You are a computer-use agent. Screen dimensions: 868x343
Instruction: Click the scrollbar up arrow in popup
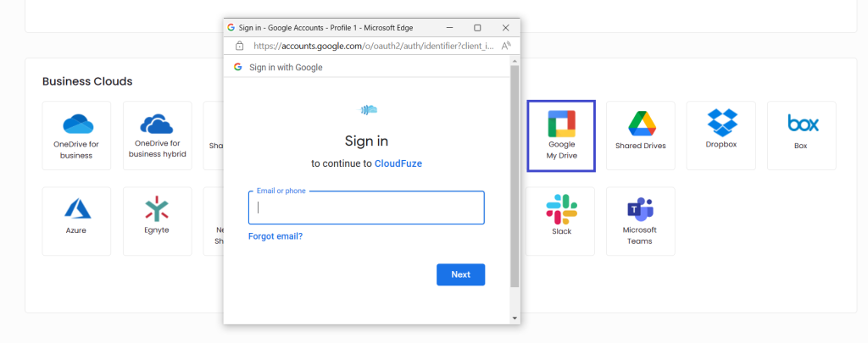point(515,60)
